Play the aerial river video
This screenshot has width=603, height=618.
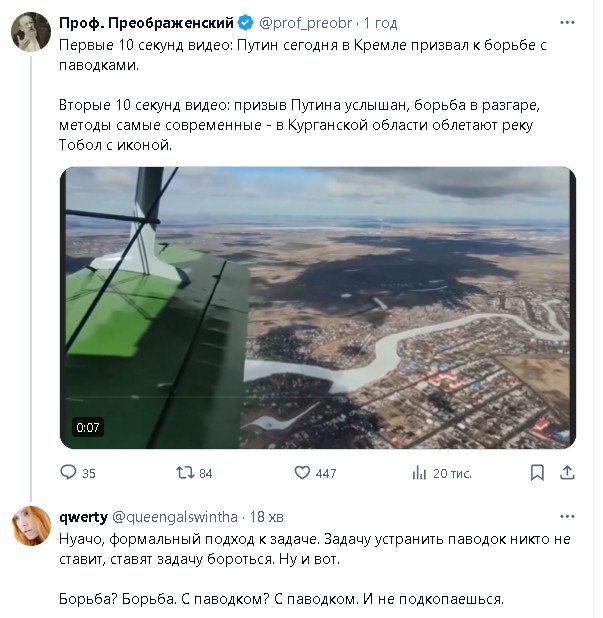[x=318, y=307]
